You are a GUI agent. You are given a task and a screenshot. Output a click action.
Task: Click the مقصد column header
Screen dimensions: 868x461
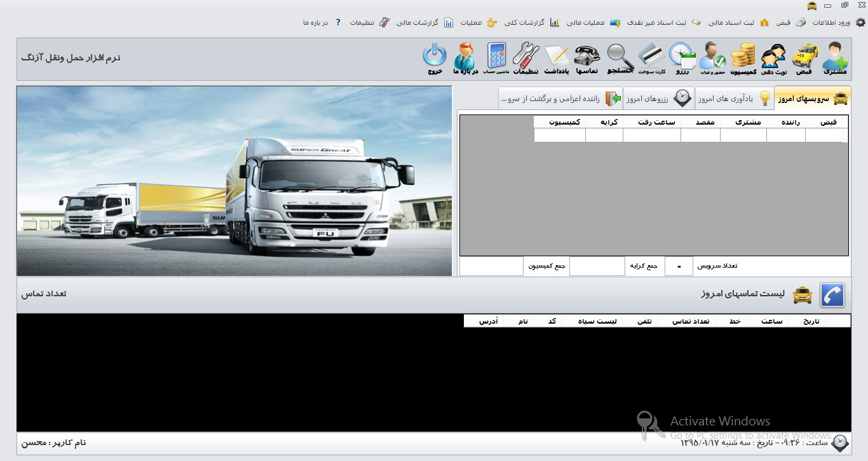(x=700, y=122)
